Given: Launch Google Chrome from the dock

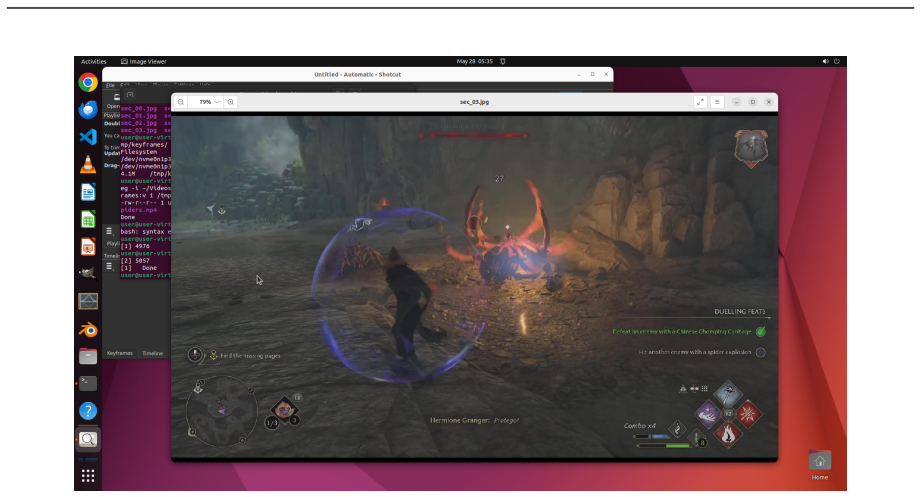Looking at the screenshot, I should 88,82.
